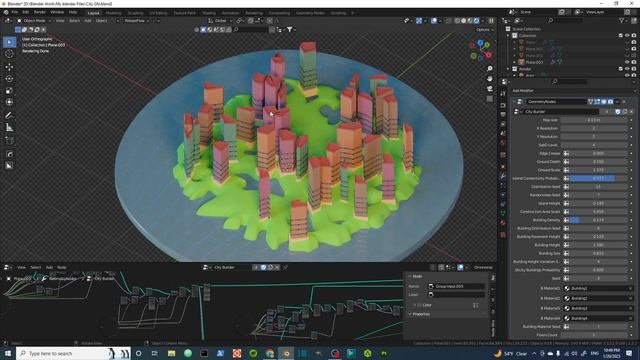The width and height of the screenshot is (640, 360).
Task: Collapse the GeometryNodes modifier panel
Action: pos(514,102)
